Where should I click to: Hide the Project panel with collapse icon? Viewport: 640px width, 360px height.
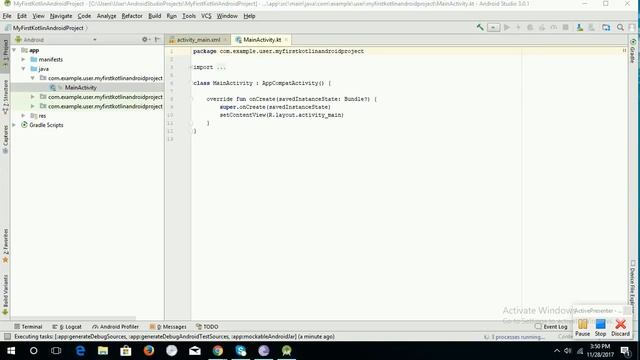click(157, 40)
